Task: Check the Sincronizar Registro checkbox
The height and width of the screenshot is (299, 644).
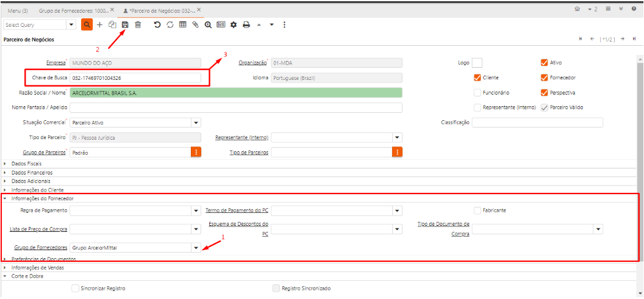Action: (x=75, y=288)
